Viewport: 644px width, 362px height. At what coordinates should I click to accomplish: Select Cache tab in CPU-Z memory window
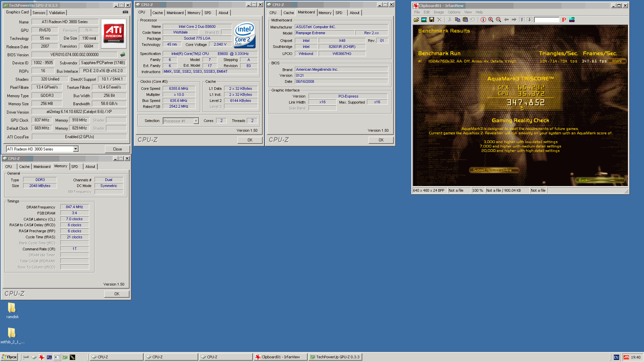(x=24, y=167)
